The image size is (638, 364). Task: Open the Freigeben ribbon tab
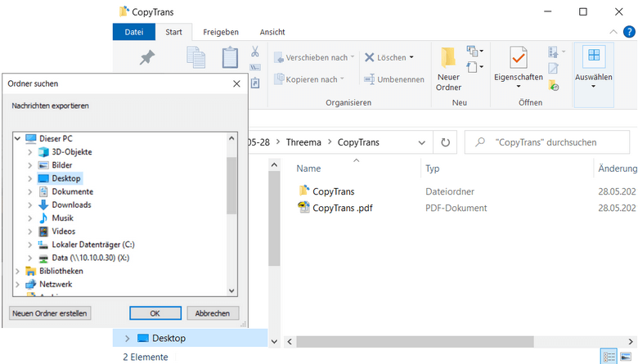coord(221,32)
